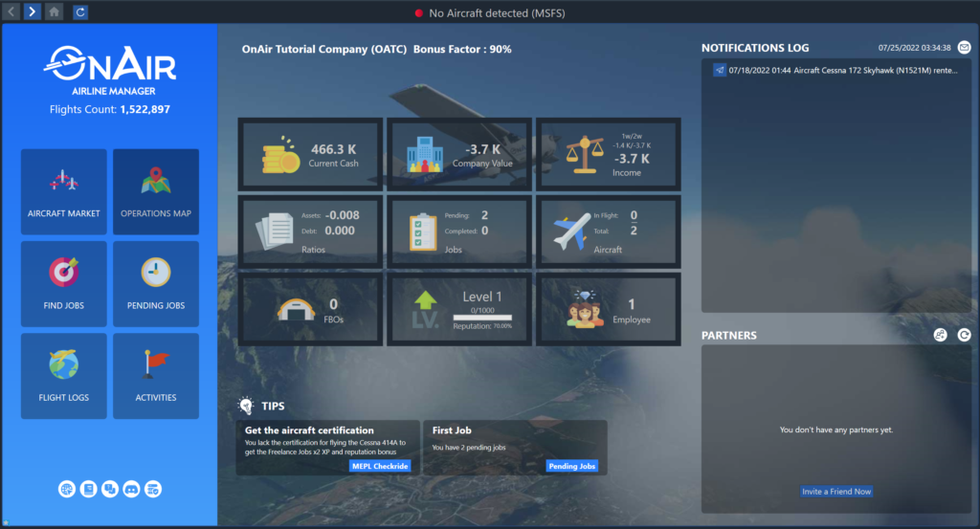Image resolution: width=980 pixels, height=529 pixels.
Task: Open the Flight Logs tile
Action: pos(64,376)
